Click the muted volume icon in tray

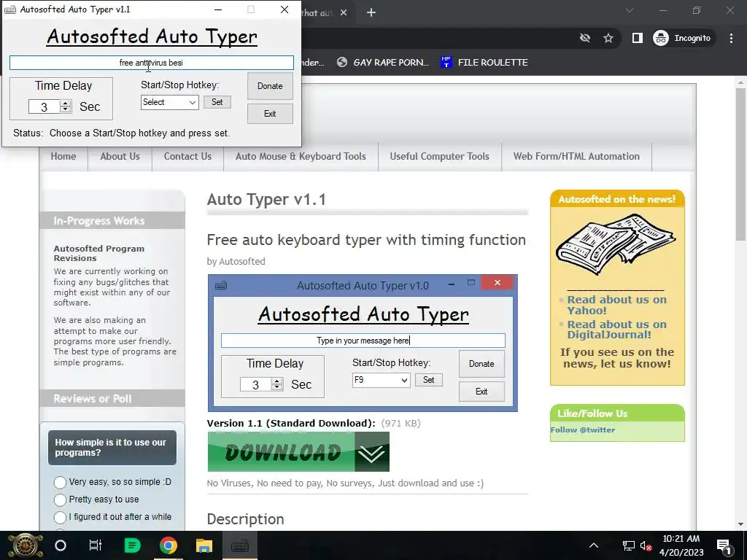[646, 545]
